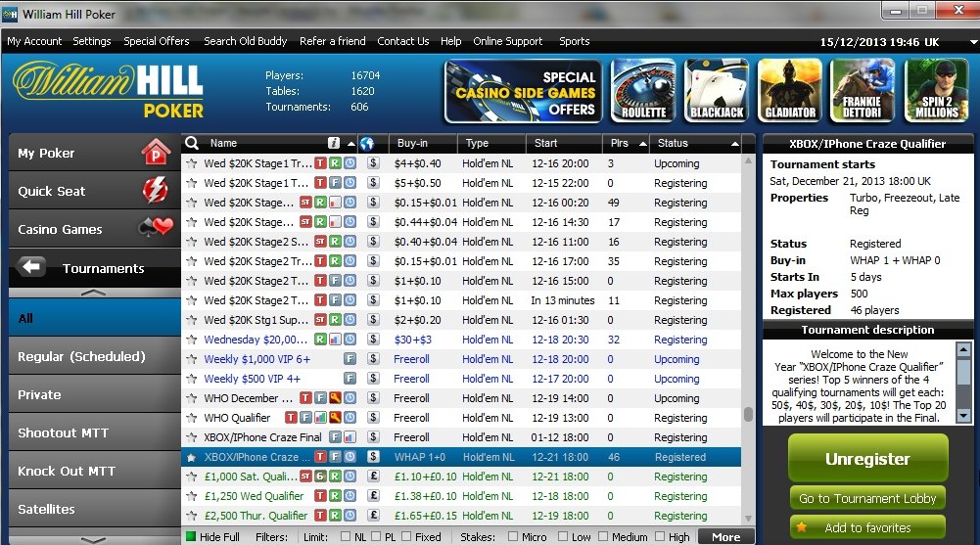
Task: Click clock icon on WHO Qualifier row
Action: click(x=350, y=418)
